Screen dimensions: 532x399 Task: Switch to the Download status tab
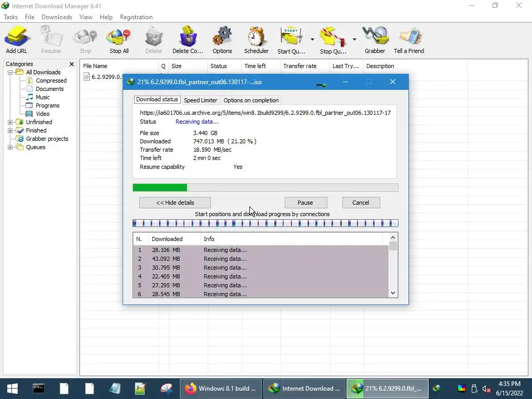157,99
